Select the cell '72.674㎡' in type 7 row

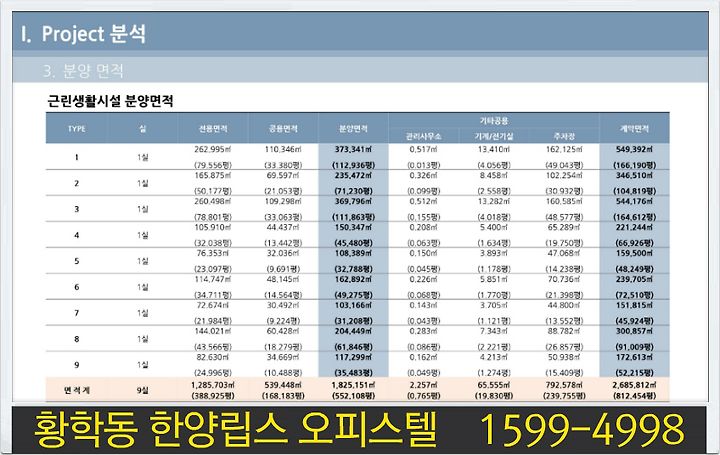213,305
